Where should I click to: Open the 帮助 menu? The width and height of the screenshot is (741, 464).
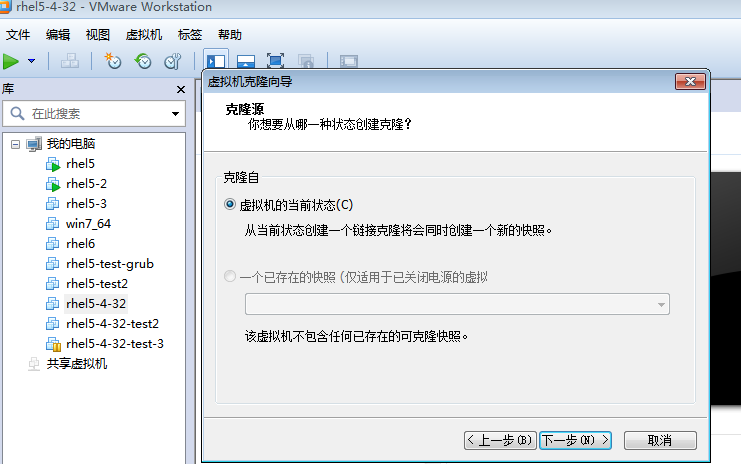pyautogui.click(x=230, y=34)
